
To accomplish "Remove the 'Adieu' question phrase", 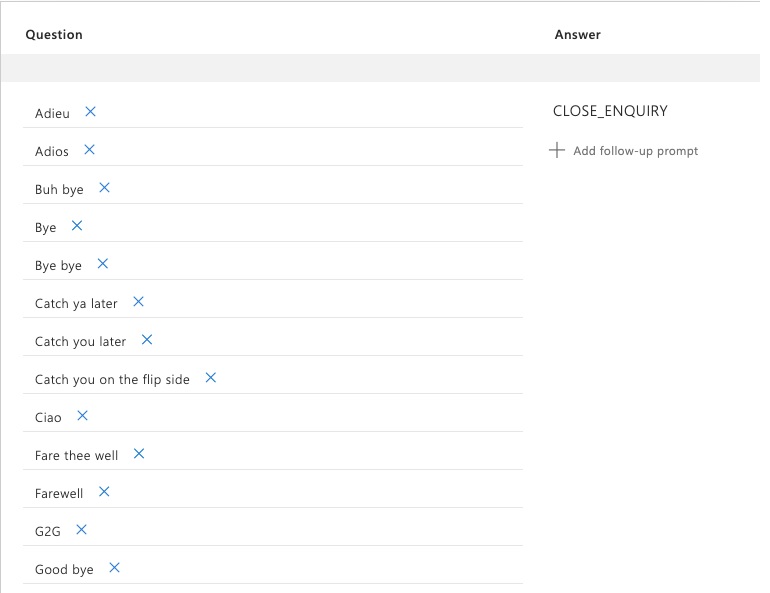I will 90,112.
